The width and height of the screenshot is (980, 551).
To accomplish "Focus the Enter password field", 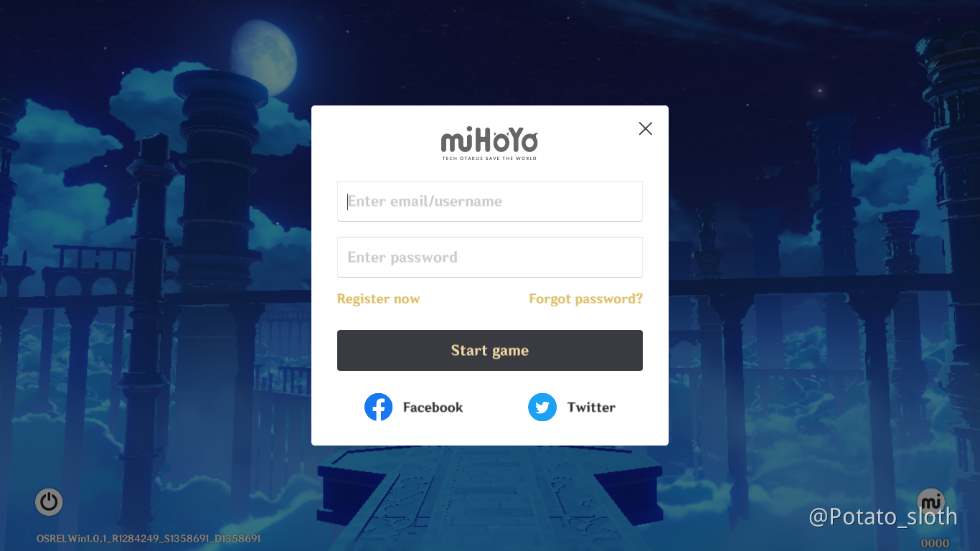I will tap(490, 257).
